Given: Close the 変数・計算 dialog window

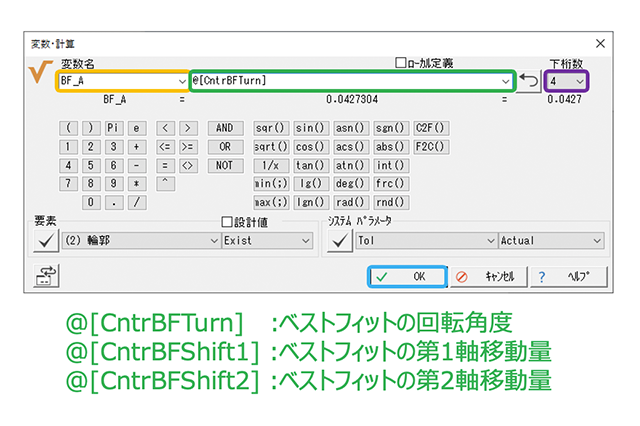Looking at the screenshot, I should coord(600,43).
